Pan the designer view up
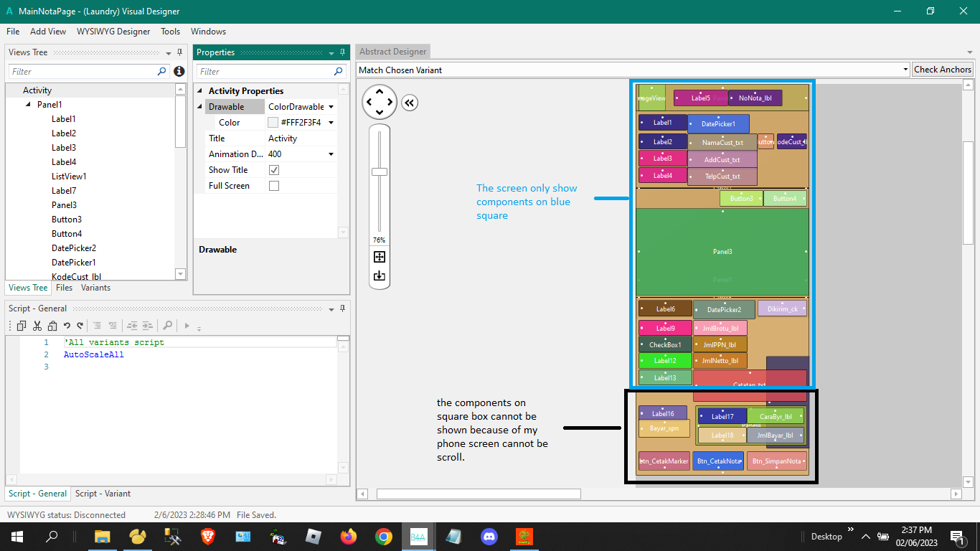Screen dimensions: 980x551 [x=380, y=91]
